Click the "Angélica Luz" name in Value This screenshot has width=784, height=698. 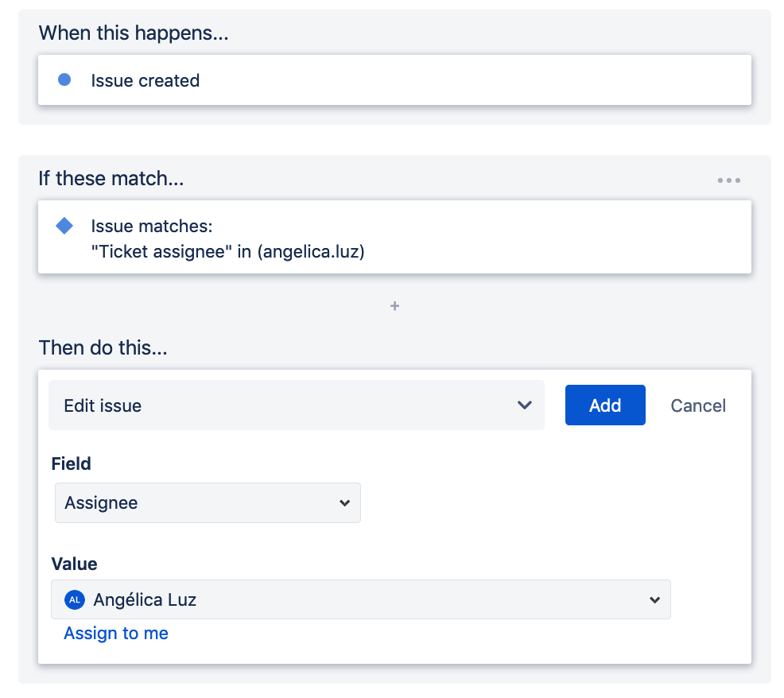(145, 600)
